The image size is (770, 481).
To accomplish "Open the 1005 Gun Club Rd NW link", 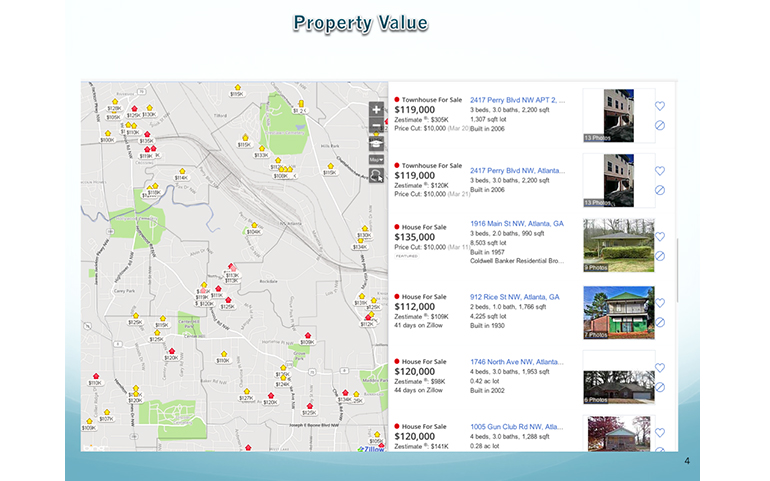I will (516, 426).
